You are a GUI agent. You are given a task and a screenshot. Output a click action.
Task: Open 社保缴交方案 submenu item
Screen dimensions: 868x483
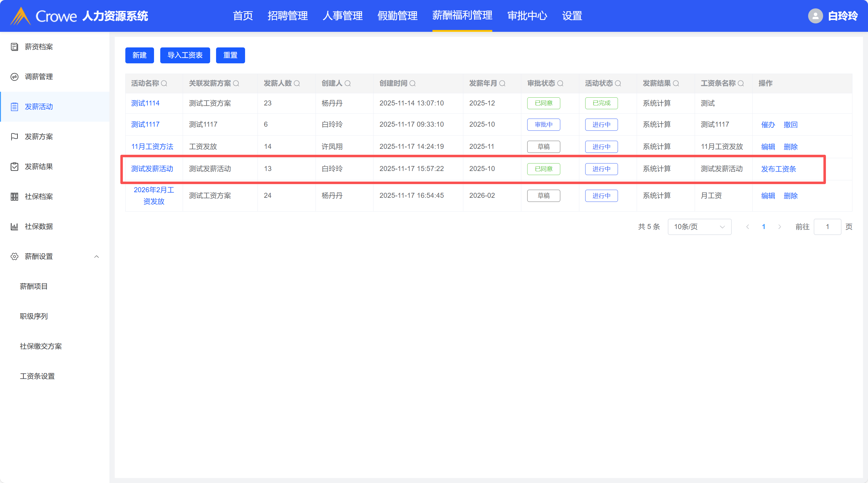[41, 346]
